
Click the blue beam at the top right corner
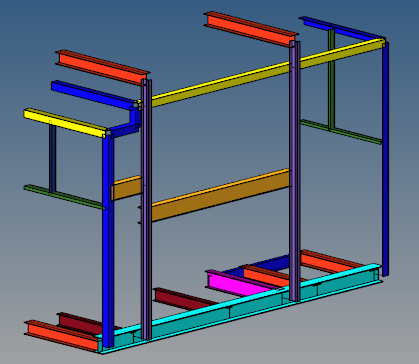(x=342, y=28)
